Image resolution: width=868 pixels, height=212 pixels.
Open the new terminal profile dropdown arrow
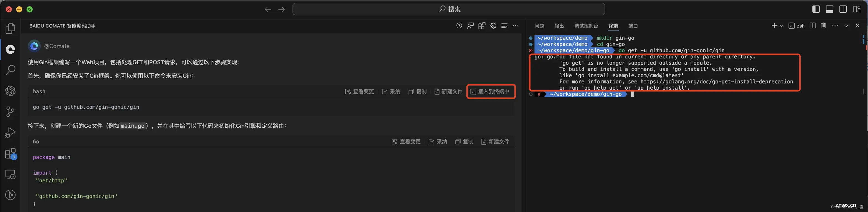click(781, 26)
